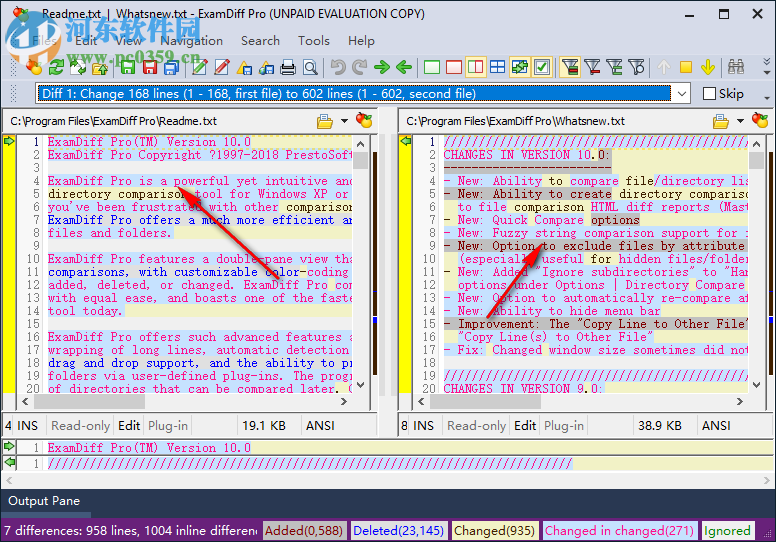Viewport: 776px width, 542px height.
Task: Toggle the first funnel filter button
Action: (x=570, y=67)
